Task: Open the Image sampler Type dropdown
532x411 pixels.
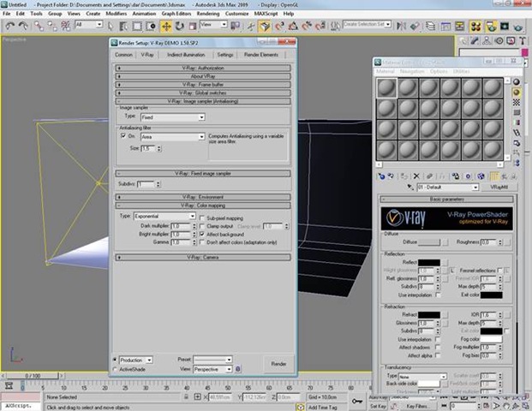Action: click(x=170, y=116)
